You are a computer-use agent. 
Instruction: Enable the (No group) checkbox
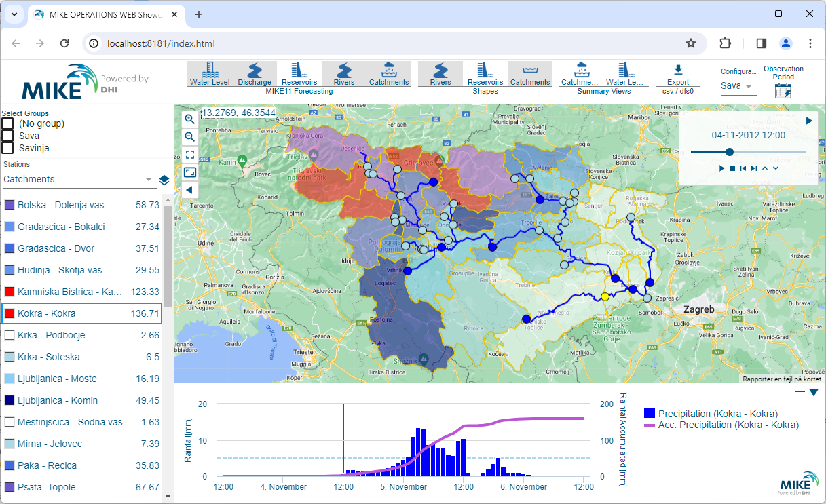(x=8, y=123)
